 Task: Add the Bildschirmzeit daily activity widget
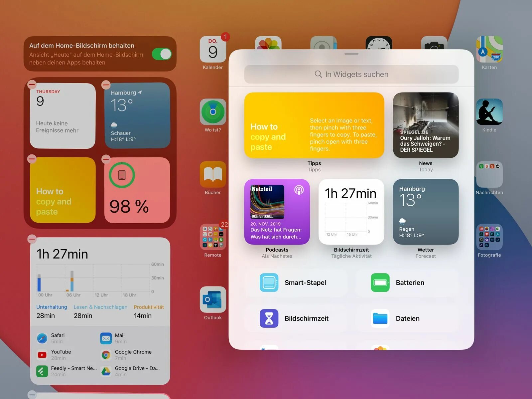tap(351, 212)
